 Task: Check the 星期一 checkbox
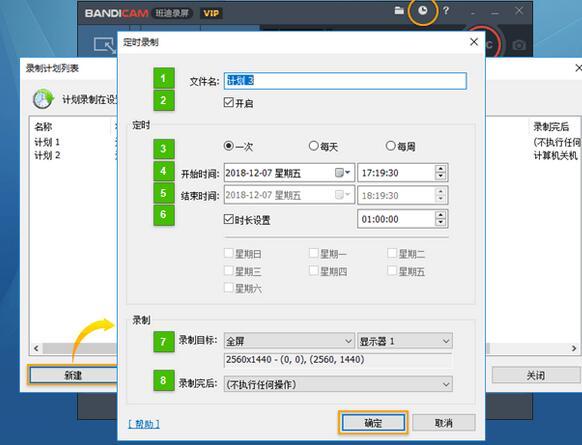314,253
